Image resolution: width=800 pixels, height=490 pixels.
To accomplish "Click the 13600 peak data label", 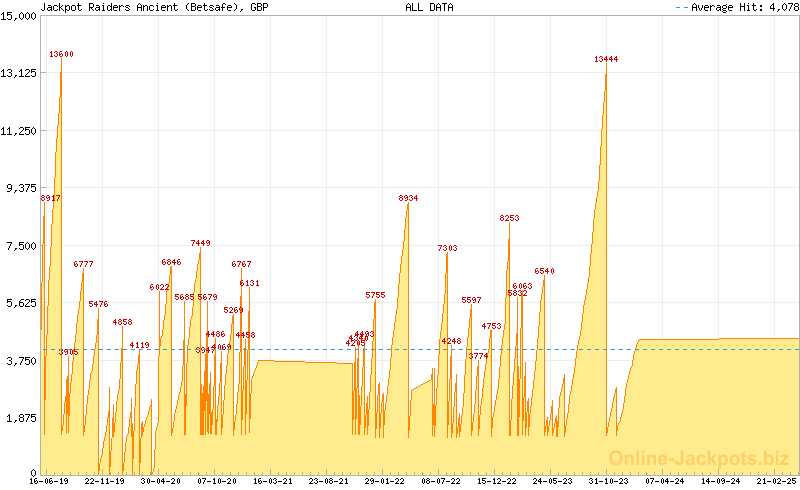I will point(62,54).
